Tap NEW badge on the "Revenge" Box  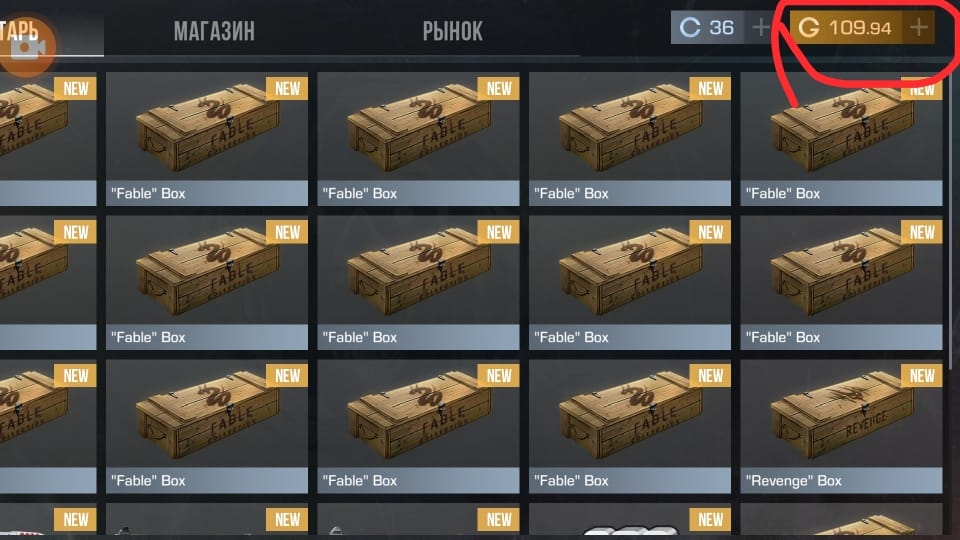tap(921, 375)
